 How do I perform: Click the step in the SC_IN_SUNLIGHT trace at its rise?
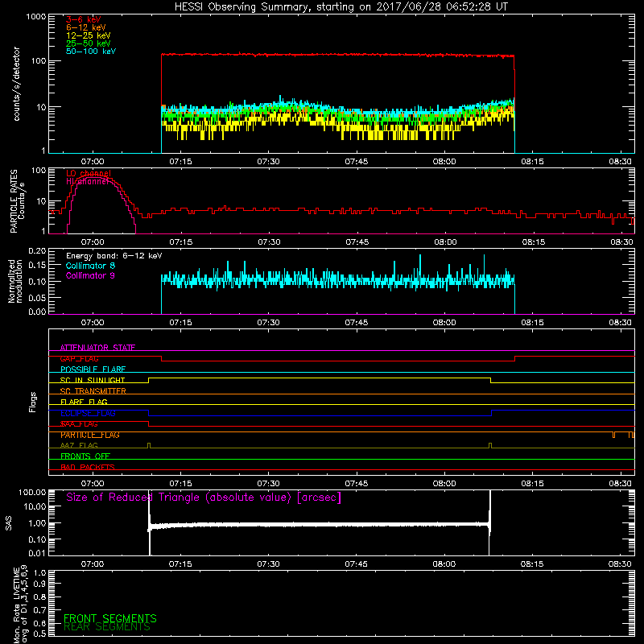click(149, 380)
